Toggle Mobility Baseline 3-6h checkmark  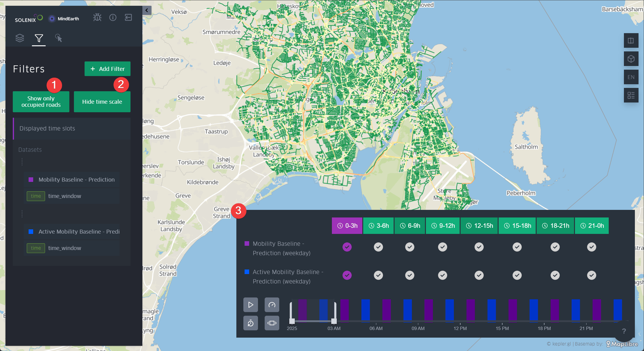coord(378,247)
